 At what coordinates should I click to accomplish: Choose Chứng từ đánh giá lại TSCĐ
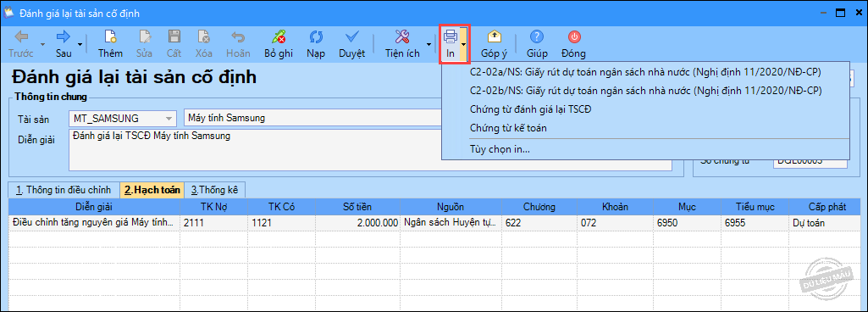[x=530, y=109]
